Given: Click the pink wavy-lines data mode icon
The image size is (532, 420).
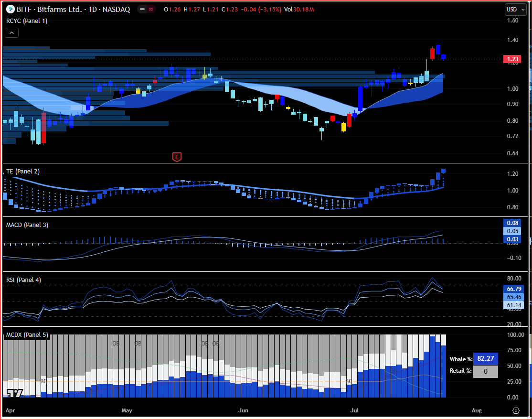Looking at the screenshot, I should click(x=150, y=10).
